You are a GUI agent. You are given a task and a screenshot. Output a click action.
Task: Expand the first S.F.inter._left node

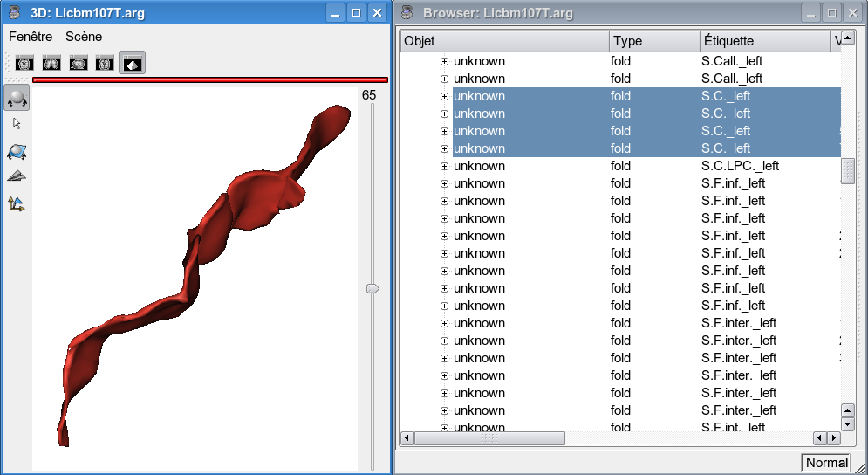[x=444, y=323]
